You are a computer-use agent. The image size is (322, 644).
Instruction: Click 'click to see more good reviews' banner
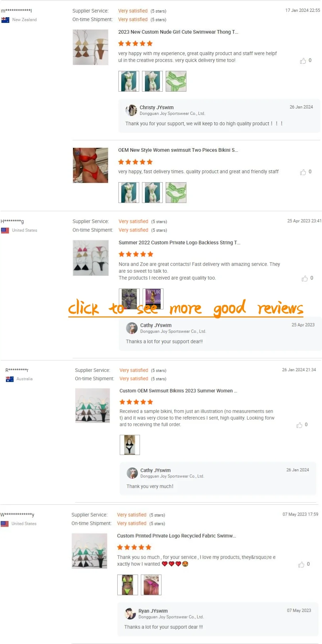(x=186, y=308)
